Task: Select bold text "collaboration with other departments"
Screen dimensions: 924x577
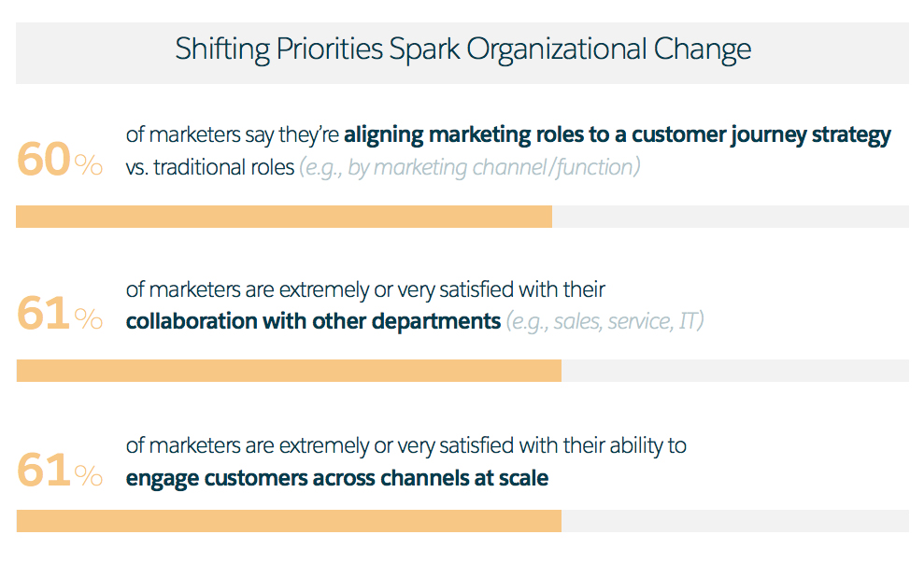Action: (313, 322)
